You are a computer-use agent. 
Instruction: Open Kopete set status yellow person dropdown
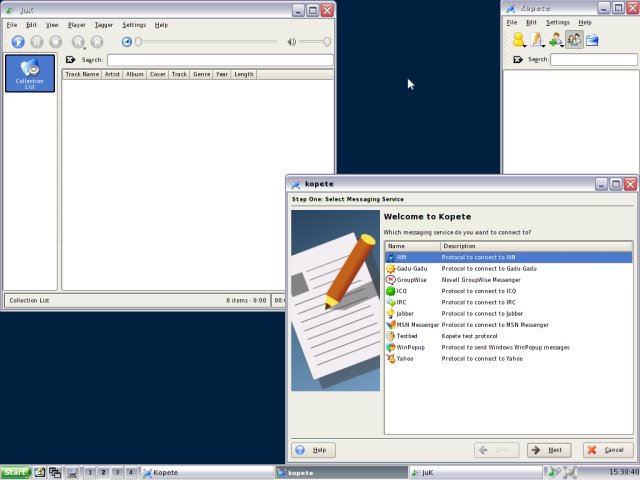(x=519, y=40)
